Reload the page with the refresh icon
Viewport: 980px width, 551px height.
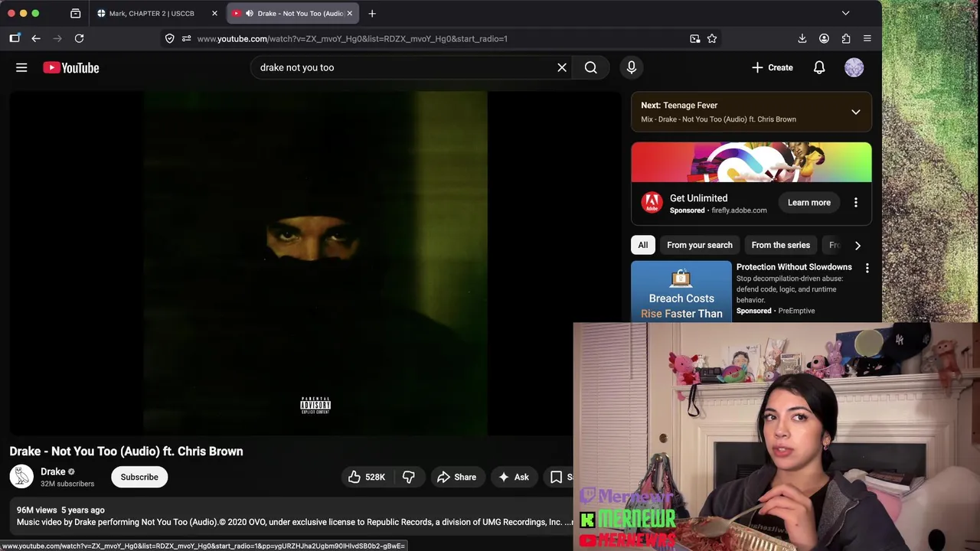click(x=79, y=38)
